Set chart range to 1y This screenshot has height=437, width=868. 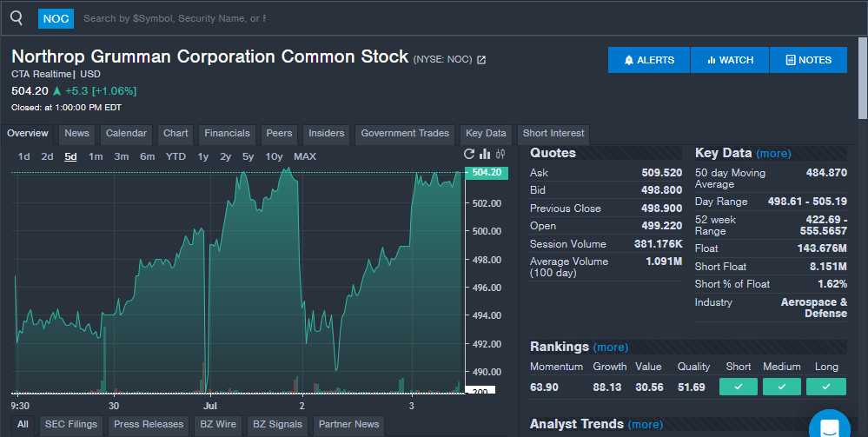point(203,156)
